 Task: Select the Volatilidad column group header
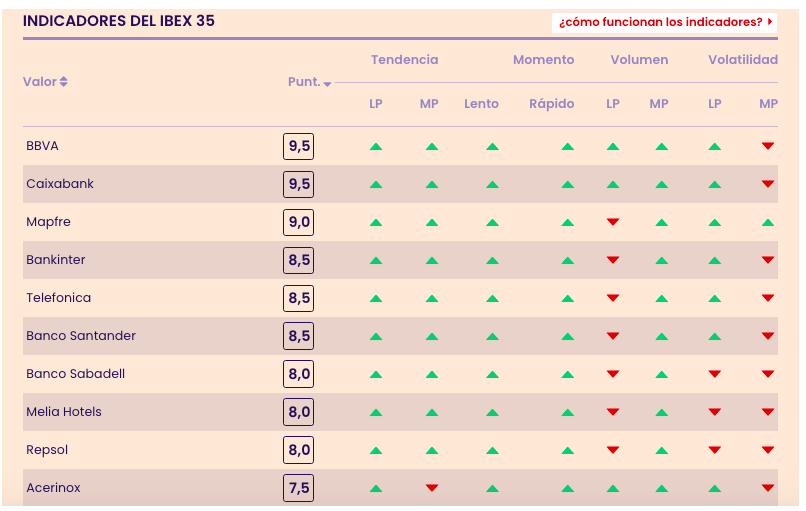tap(743, 60)
